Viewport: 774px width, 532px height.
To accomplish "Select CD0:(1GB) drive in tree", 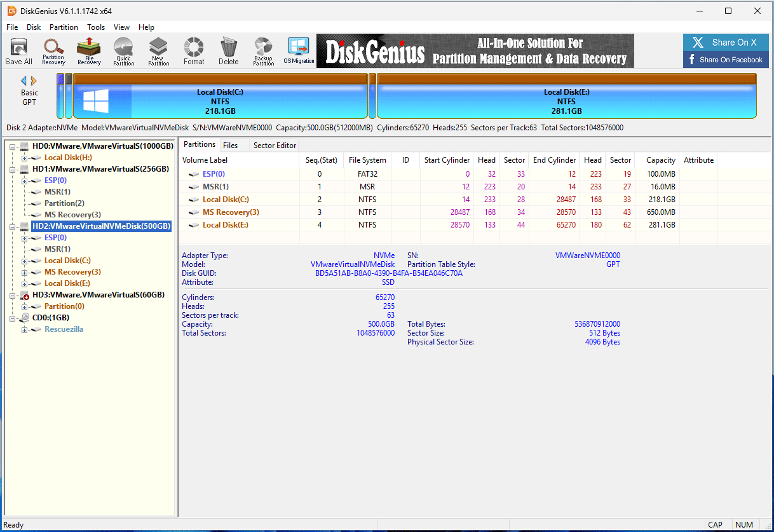I will coord(51,318).
